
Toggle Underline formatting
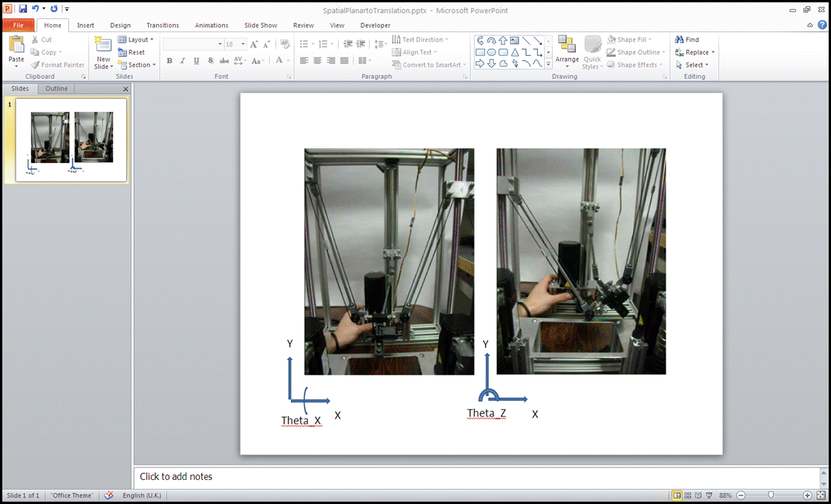[197, 61]
